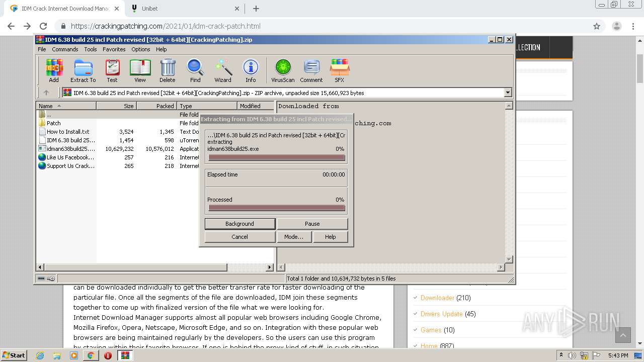Viewport: 644px width, 362px height.
Task: Open the File menu in WinRAR
Action: click(42, 49)
